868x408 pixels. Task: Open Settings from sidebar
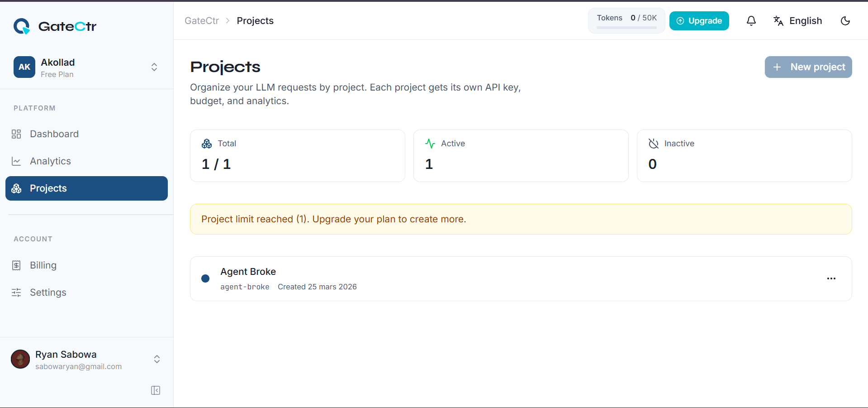[x=48, y=293]
